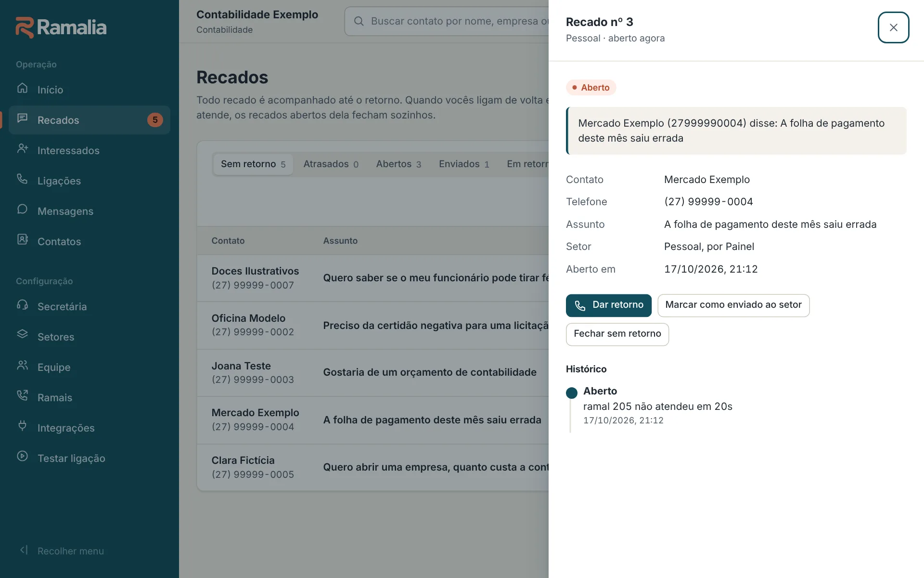Switch to the Atrasados tab

click(x=331, y=164)
